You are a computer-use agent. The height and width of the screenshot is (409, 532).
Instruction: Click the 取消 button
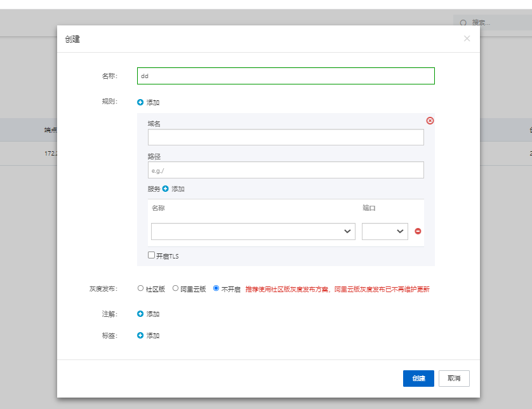pyautogui.click(x=454, y=379)
